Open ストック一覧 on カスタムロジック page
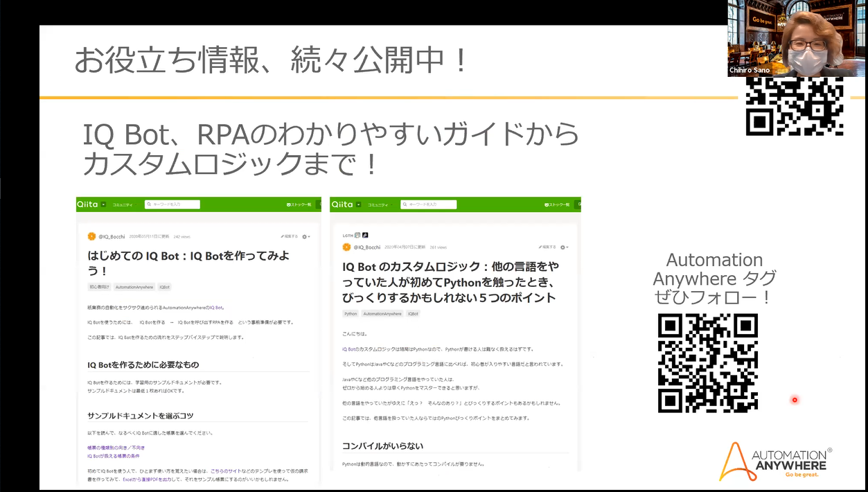 pos(556,205)
